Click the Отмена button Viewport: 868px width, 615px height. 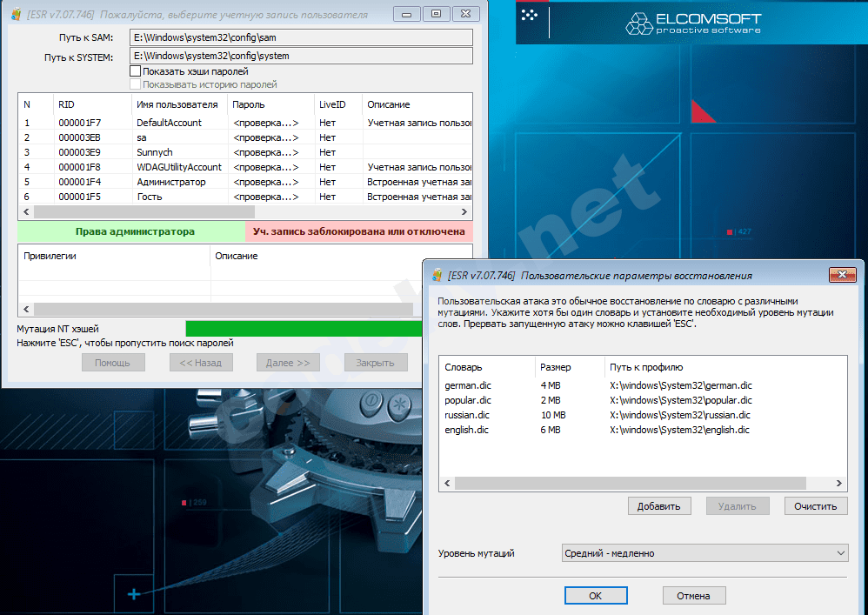[x=694, y=596]
